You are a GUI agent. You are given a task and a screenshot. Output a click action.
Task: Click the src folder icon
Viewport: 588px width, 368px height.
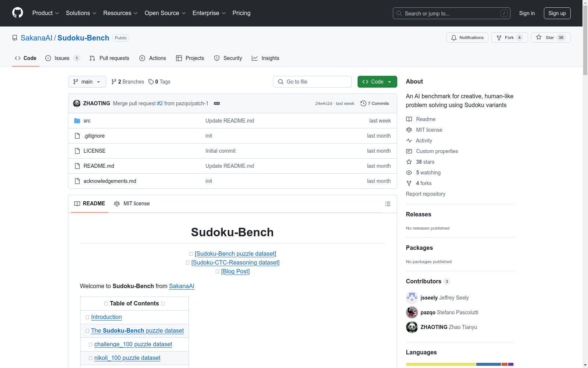coord(77,121)
